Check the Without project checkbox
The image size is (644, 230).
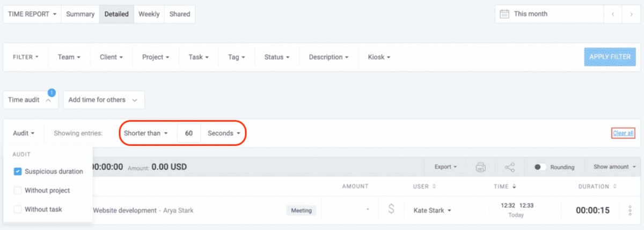18,190
